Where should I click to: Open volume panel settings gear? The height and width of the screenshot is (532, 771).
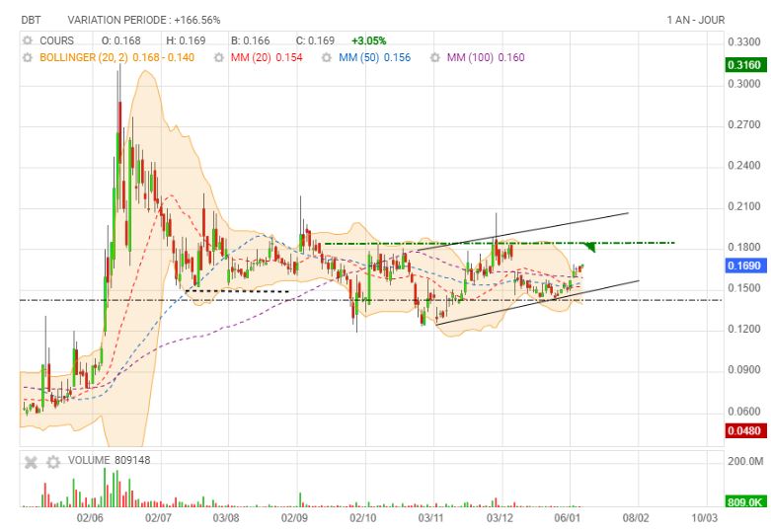(x=53, y=462)
